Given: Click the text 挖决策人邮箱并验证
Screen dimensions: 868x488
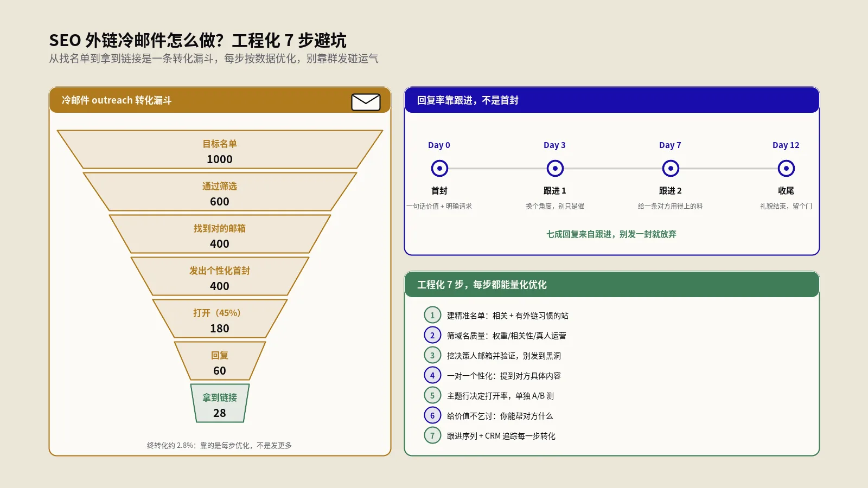Looking at the screenshot, I should tap(481, 356).
